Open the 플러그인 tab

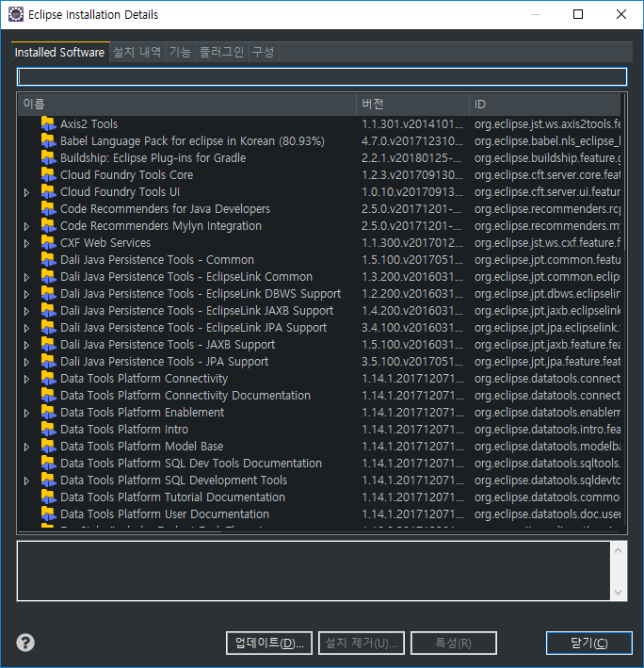(222, 53)
